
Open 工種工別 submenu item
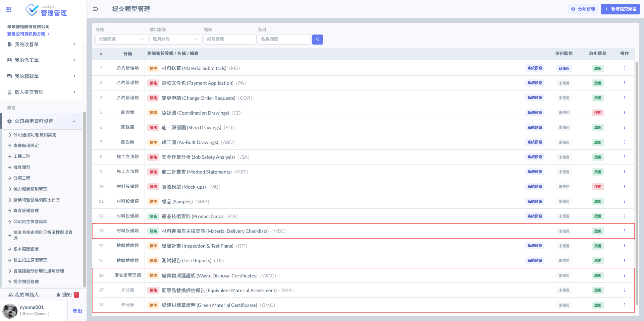[x=22, y=156]
